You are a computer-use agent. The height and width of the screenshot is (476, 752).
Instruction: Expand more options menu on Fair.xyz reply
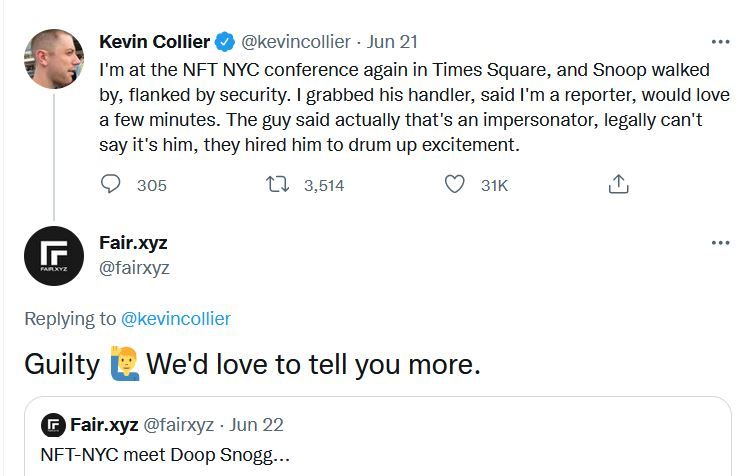click(720, 243)
